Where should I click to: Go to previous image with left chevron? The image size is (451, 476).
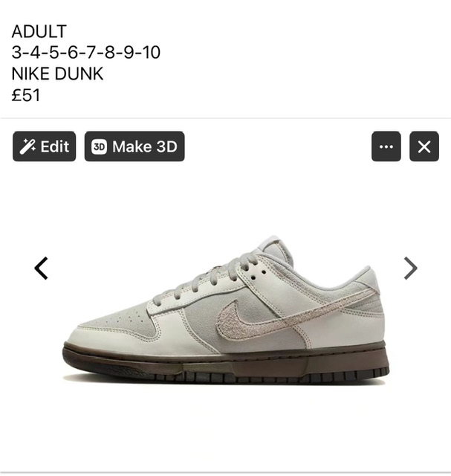click(x=41, y=268)
